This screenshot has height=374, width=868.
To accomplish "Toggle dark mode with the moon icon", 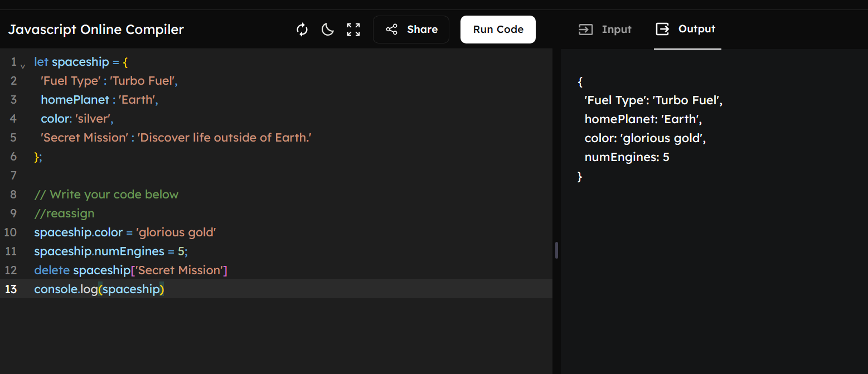I will (x=328, y=30).
